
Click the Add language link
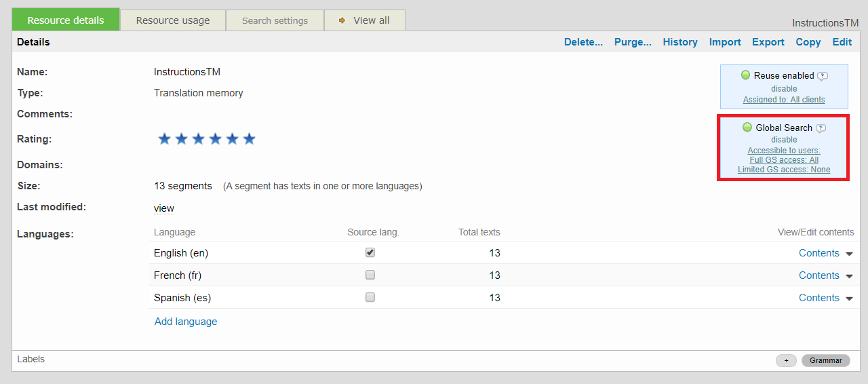pos(186,322)
